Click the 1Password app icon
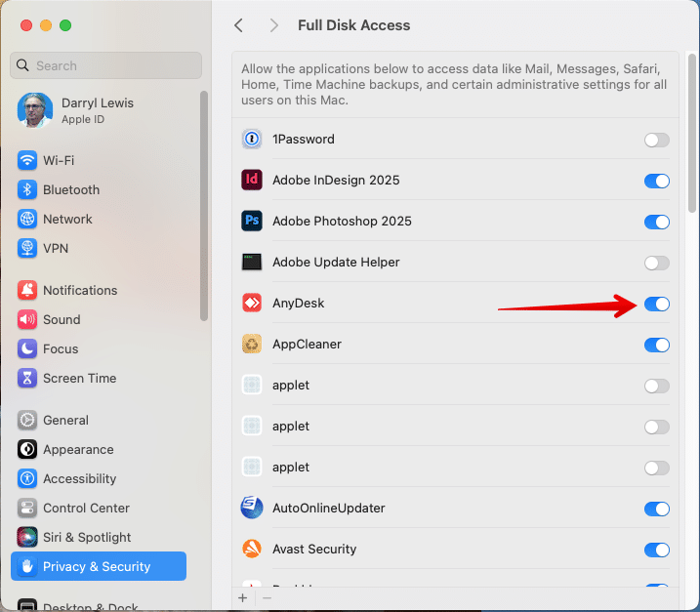The width and height of the screenshot is (700, 612). 252,140
